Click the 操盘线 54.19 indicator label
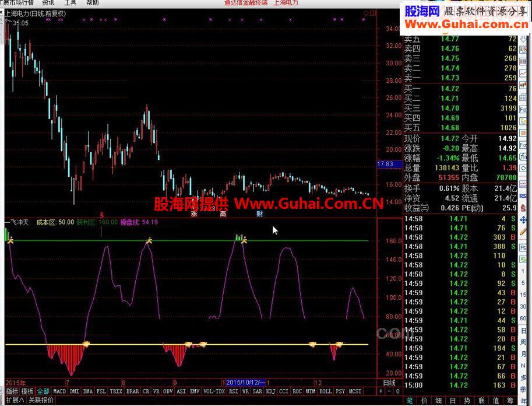Viewport: 532px width, 406px height. (x=139, y=222)
